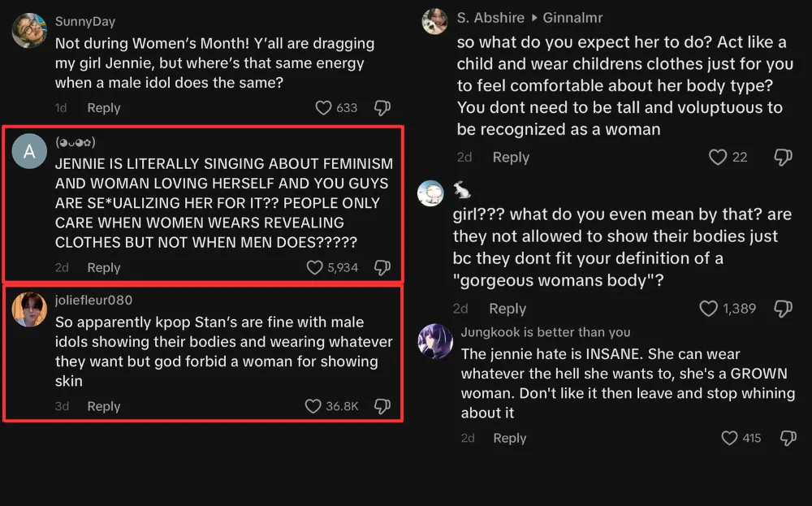The image size is (812, 506).
Task: Heart joliefleur080's comment with 36.8K likes
Action: [x=313, y=406]
